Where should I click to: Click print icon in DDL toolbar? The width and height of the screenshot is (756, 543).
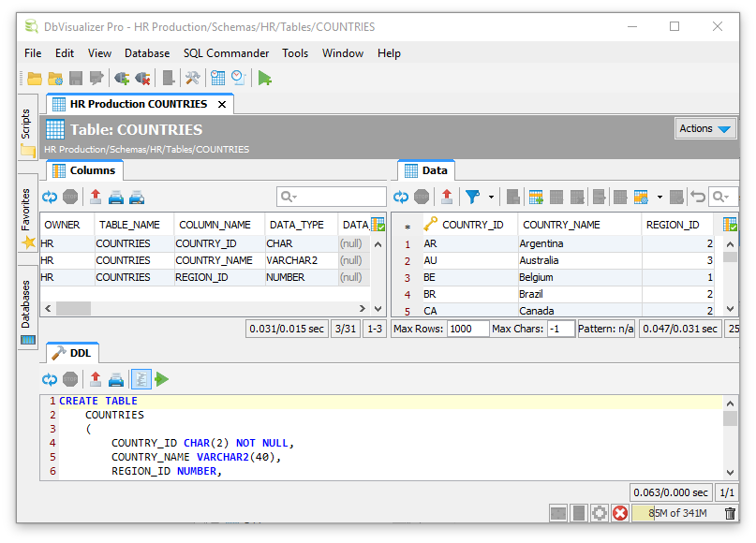116,379
